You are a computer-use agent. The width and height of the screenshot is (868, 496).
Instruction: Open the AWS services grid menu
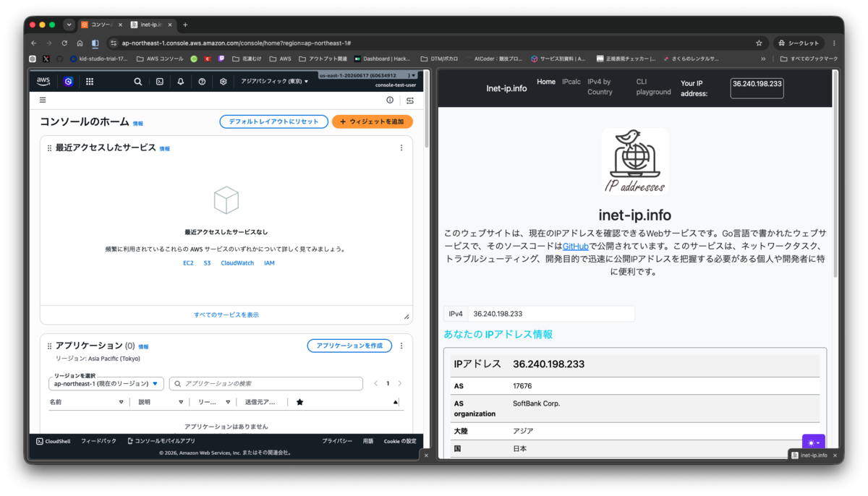point(90,82)
